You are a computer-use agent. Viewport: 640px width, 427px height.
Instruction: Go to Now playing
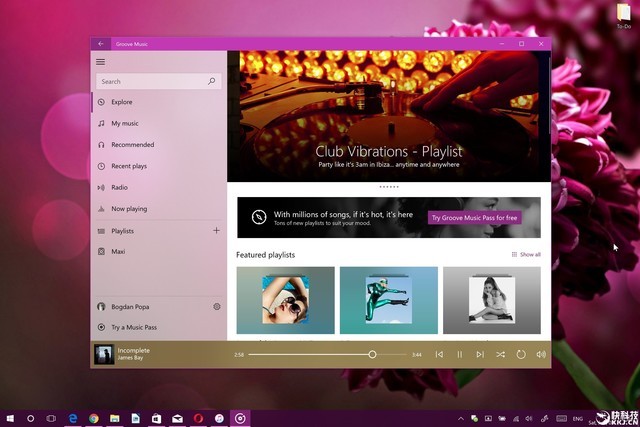pos(158,209)
